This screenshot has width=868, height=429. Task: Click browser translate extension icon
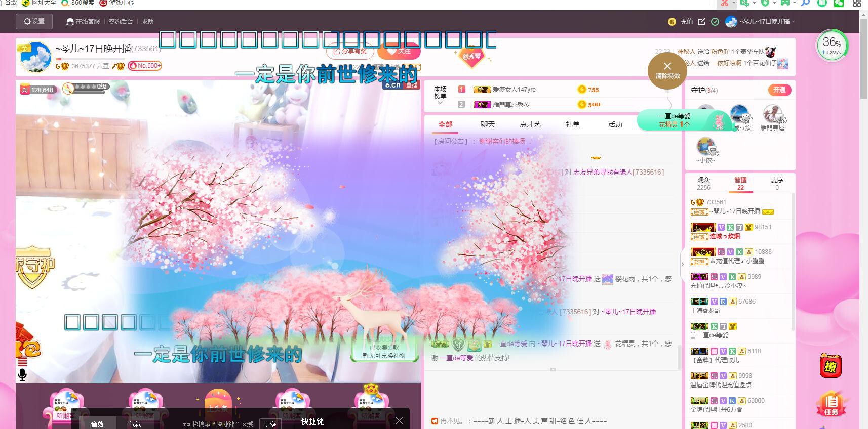point(744,3)
